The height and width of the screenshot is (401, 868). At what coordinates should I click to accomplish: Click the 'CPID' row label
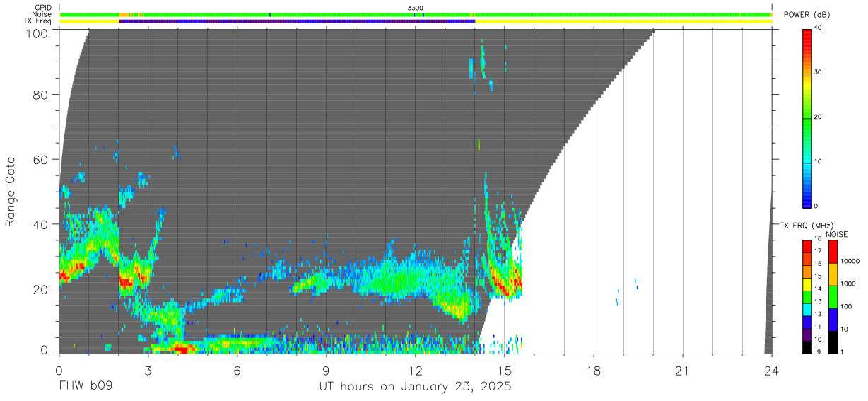click(x=42, y=7)
